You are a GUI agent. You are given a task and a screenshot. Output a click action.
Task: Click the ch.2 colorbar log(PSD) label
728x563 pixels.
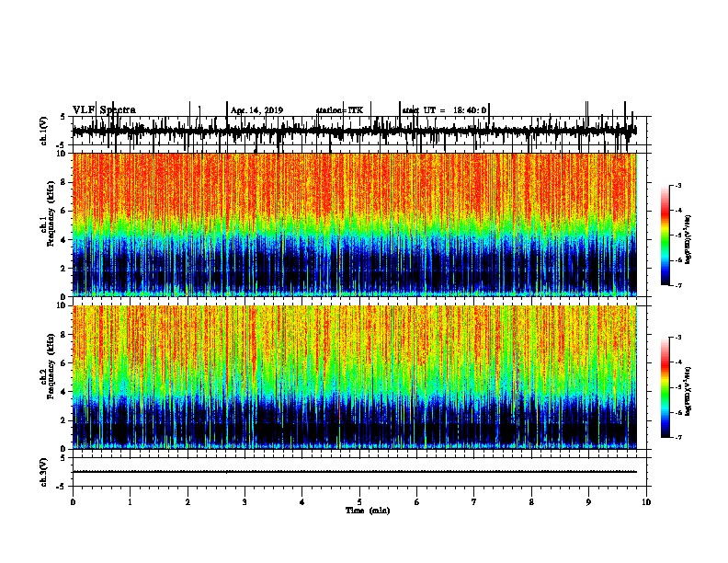pyautogui.click(x=688, y=391)
